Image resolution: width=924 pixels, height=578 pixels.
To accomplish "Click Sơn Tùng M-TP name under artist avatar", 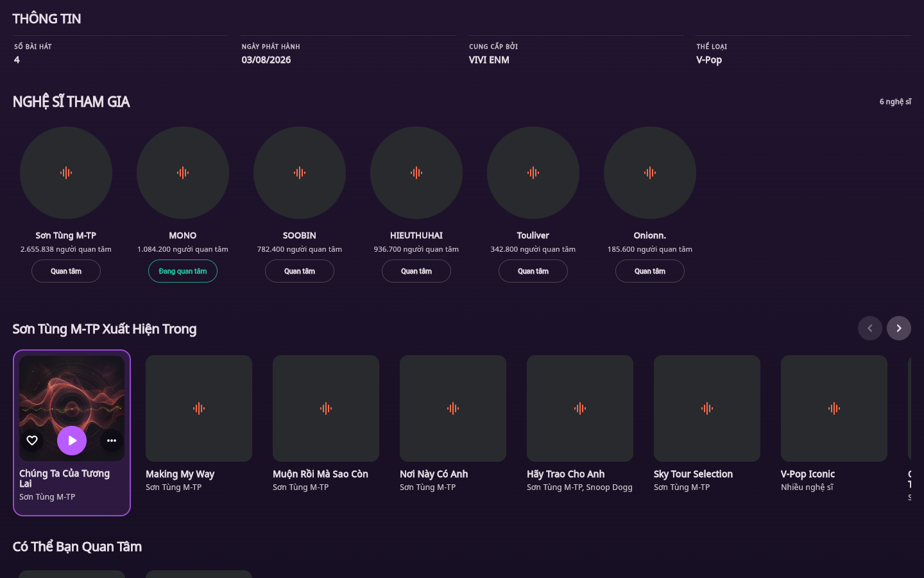I will [66, 236].
